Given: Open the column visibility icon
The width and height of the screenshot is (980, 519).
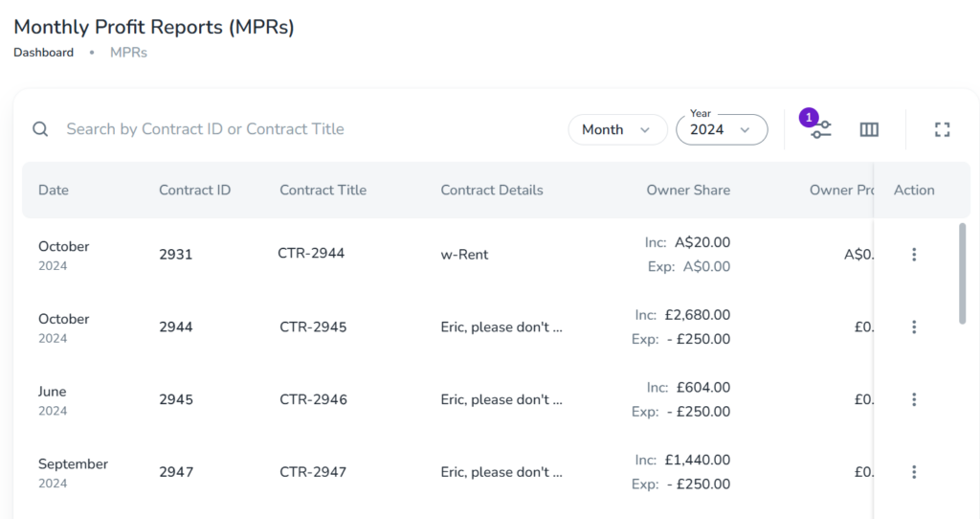Looking at the screenshot, I should (x=869, y=129).
